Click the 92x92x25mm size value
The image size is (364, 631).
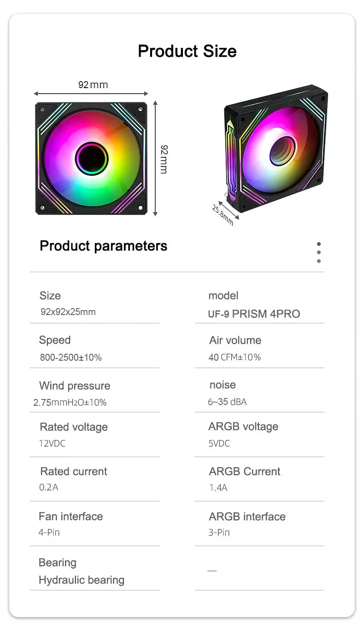[x=68, y=312]
